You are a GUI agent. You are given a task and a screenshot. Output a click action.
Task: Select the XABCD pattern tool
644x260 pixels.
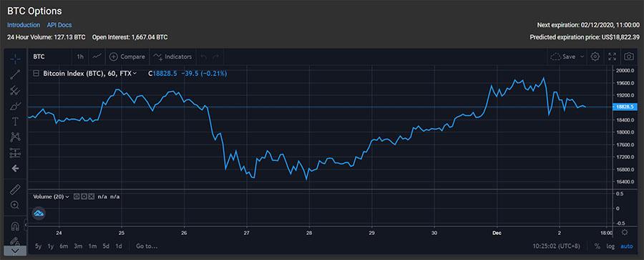click(15, 137)
